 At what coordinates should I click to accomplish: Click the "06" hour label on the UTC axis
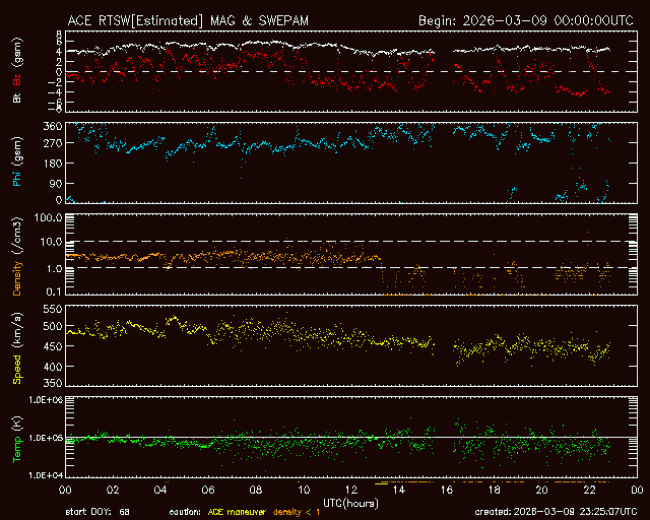(208, 490)
